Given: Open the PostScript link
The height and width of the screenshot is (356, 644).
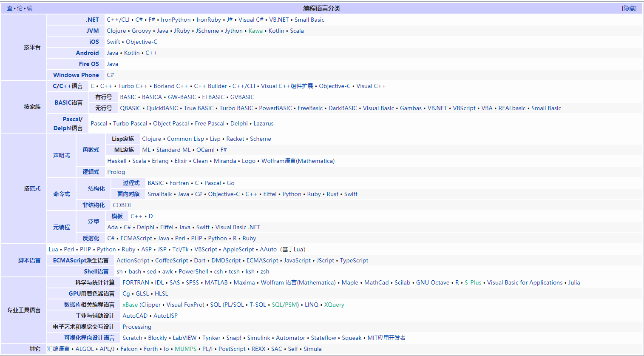Looking at the screenshot, I should coord(232,349).
